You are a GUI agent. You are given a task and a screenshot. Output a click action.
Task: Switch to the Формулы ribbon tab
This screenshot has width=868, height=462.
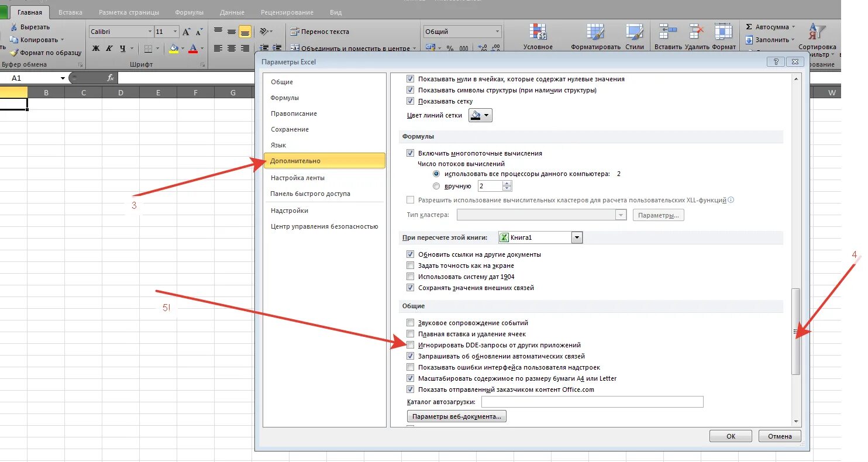[x=189, y=12]
